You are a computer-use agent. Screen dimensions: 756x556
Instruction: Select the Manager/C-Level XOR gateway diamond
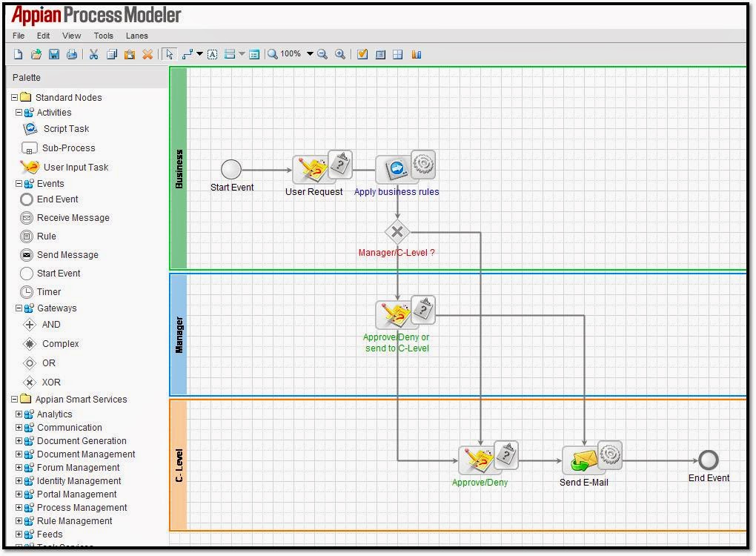[x=397, y=232]
